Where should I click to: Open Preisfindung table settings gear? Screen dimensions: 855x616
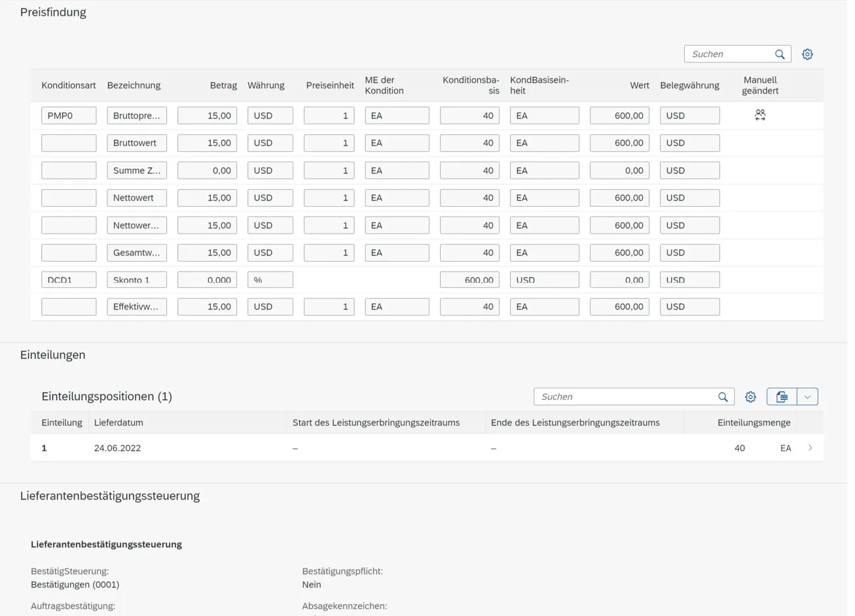pos(807,54)
